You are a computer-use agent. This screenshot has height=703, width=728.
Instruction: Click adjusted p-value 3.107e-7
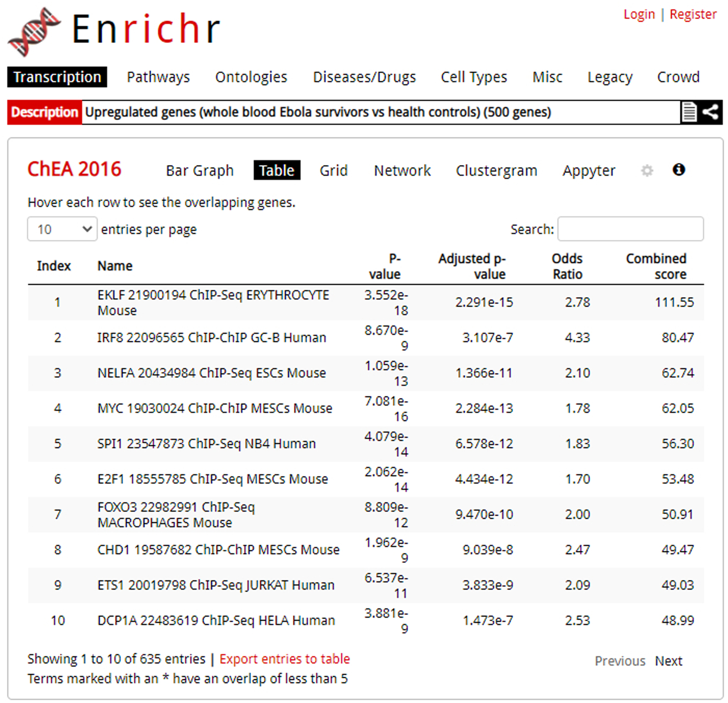pos(488,338)
